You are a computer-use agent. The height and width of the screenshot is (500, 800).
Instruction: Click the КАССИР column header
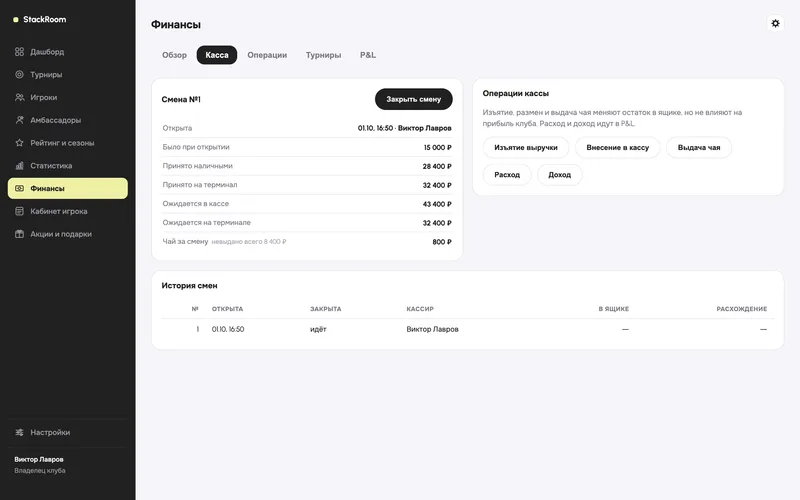420,309
